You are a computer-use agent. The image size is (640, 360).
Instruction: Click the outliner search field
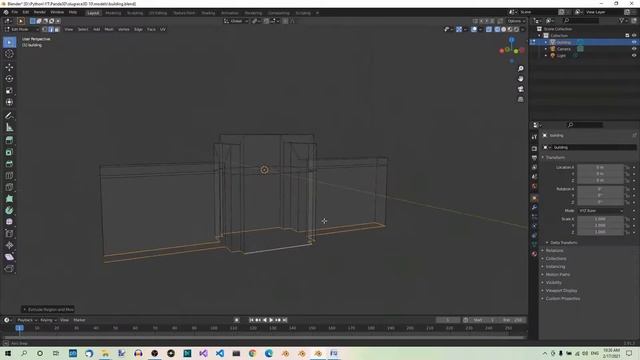coord(582,20)
